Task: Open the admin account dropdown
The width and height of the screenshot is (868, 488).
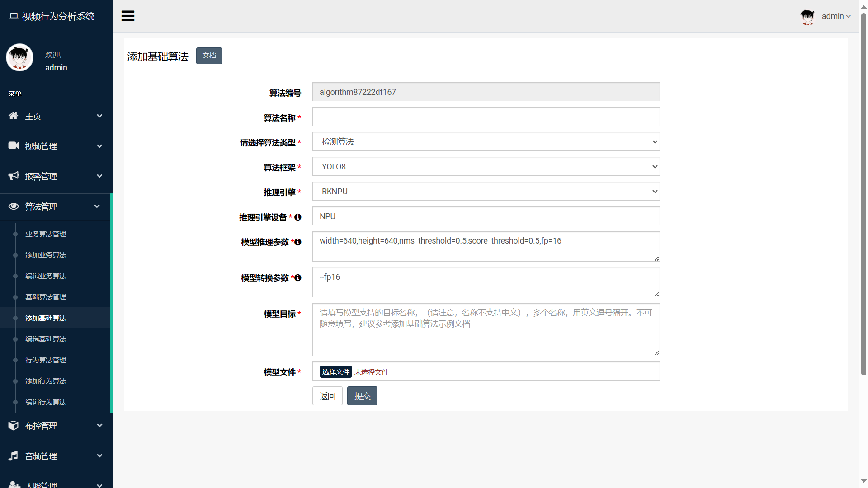Action: [x=836, y=16]
